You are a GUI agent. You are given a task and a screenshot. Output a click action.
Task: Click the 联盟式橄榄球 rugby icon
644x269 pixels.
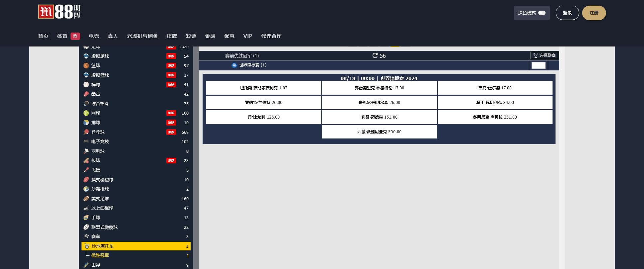point(86,227)
